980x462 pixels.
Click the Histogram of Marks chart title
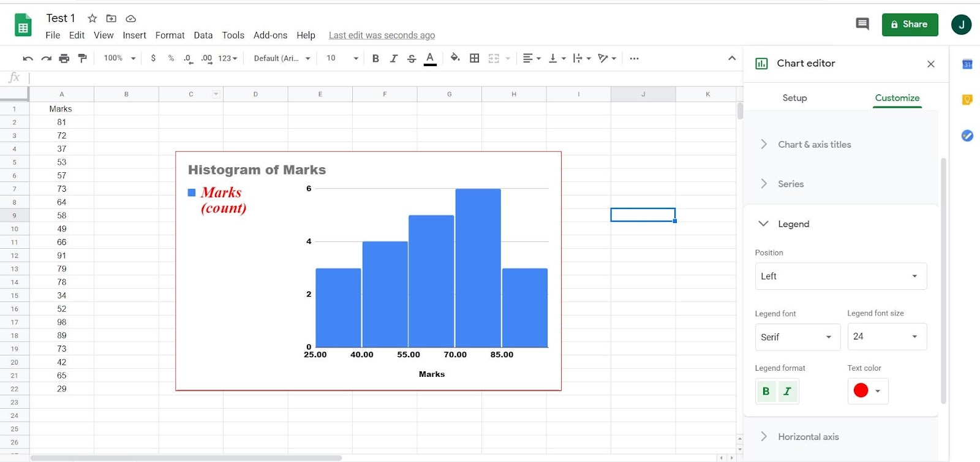pos(257,170)
